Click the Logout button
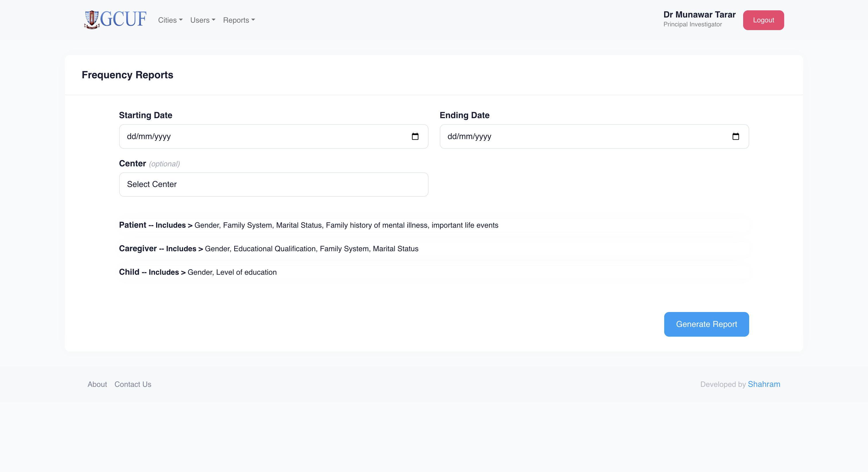The width and height of the screenshot is (868, 472). pos(763,20)
